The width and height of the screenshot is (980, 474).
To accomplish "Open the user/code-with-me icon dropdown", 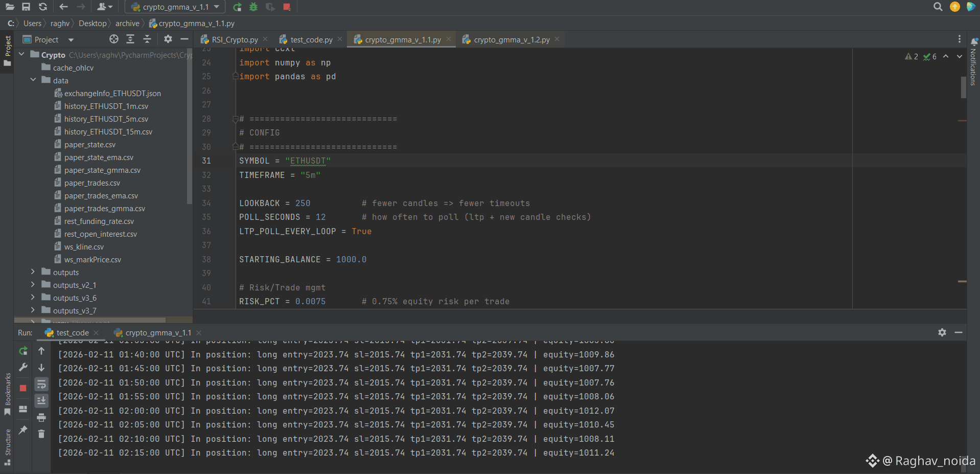I will coord(104,7).
